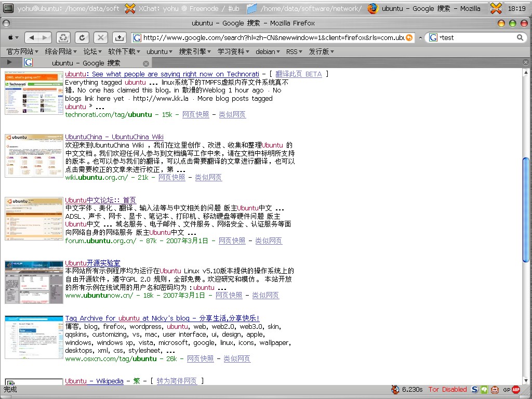The image size is (532, 399).
Task: Click the list-all-tabs arrow on the tab bar
Action: 9,62
